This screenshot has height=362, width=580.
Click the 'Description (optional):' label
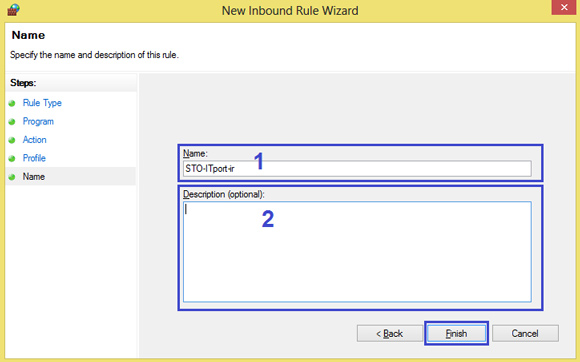(x=224, y=194)
